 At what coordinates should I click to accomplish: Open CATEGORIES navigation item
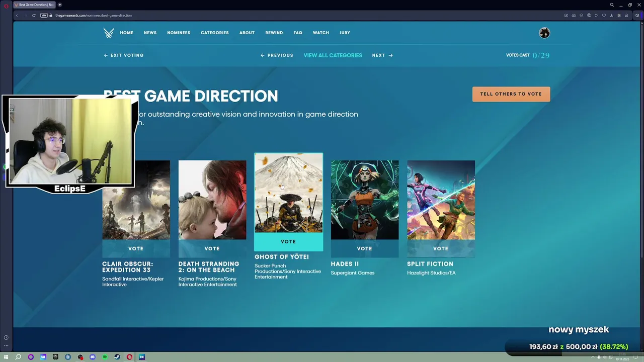215,33
